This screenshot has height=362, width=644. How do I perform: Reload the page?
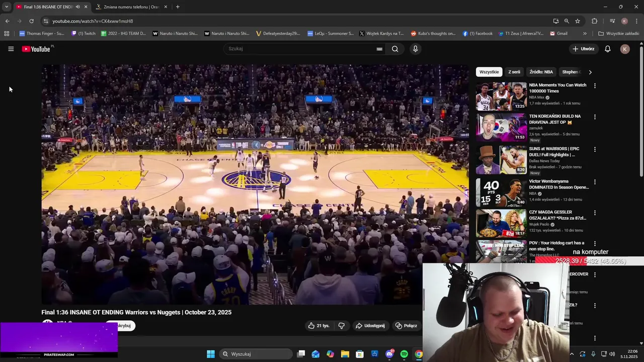coord(31,21)
